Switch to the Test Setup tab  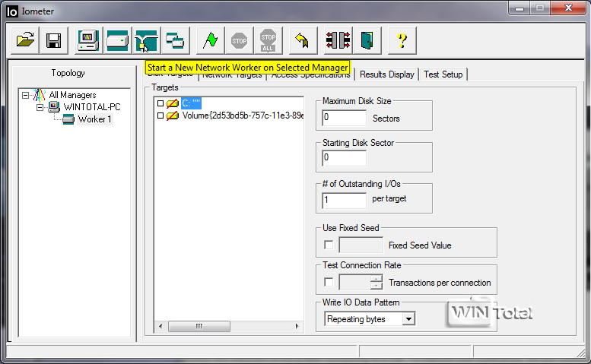[443, 74]
